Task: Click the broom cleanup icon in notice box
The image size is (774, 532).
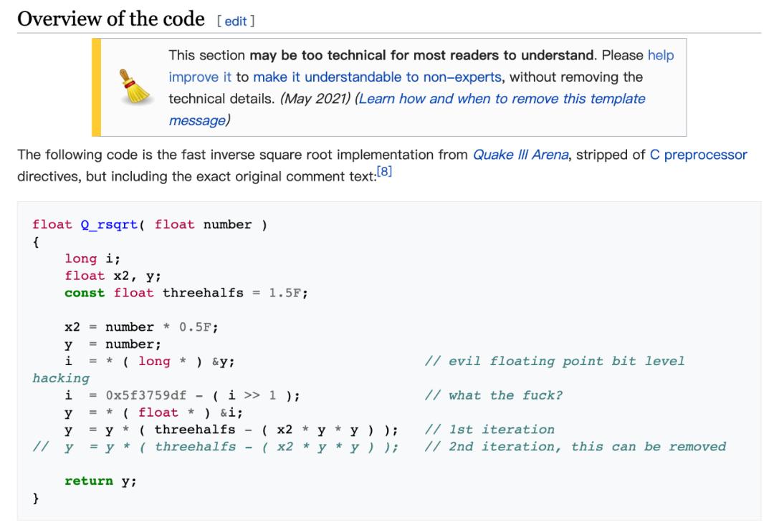Action: [x=135, y=87]
